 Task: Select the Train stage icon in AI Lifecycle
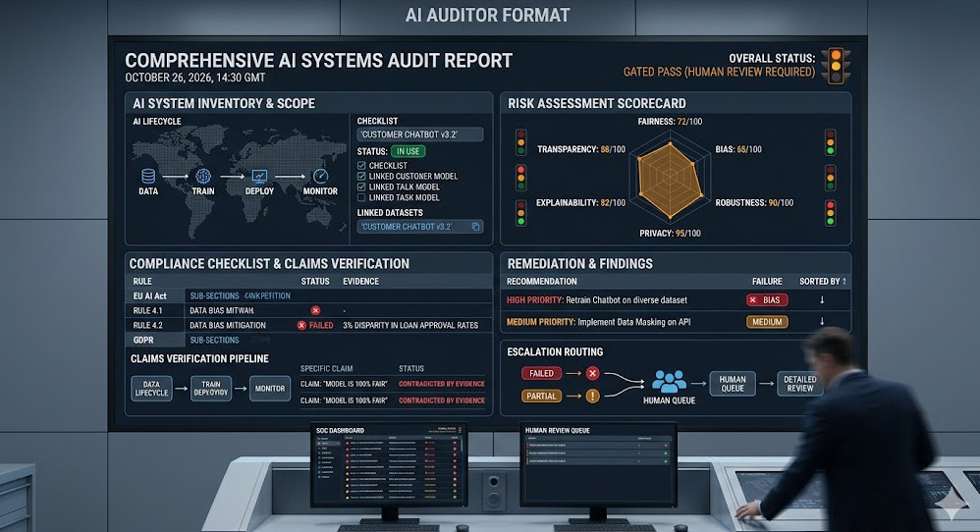[x=203, y=176]
